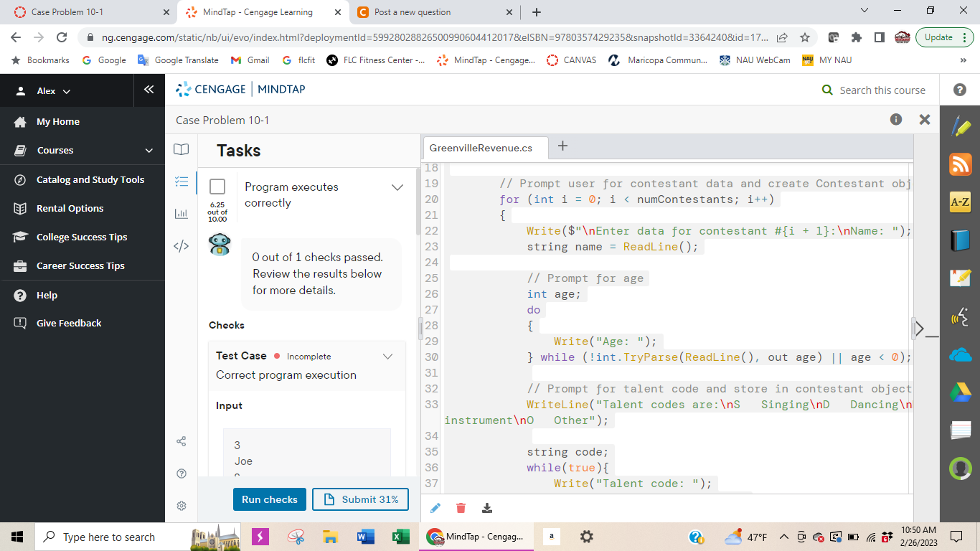Open the blue book dictionary app
Screen dimensions: 980x551
pos(960,240)
